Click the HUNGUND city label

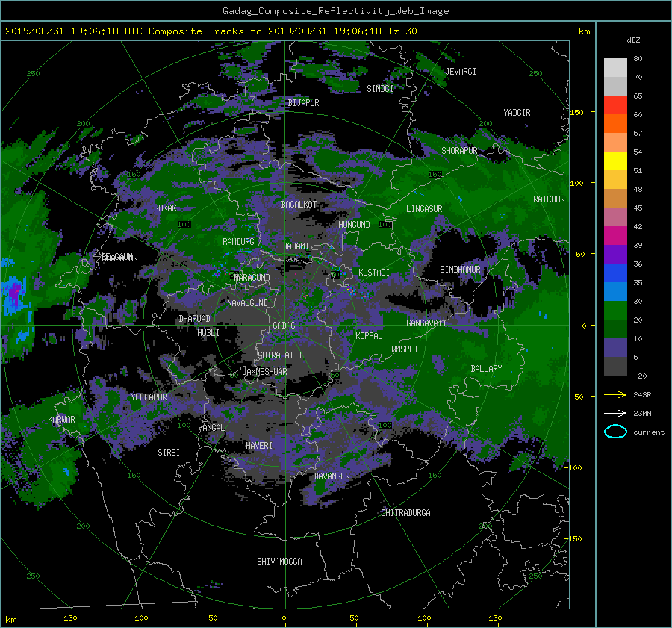(354, 225)
